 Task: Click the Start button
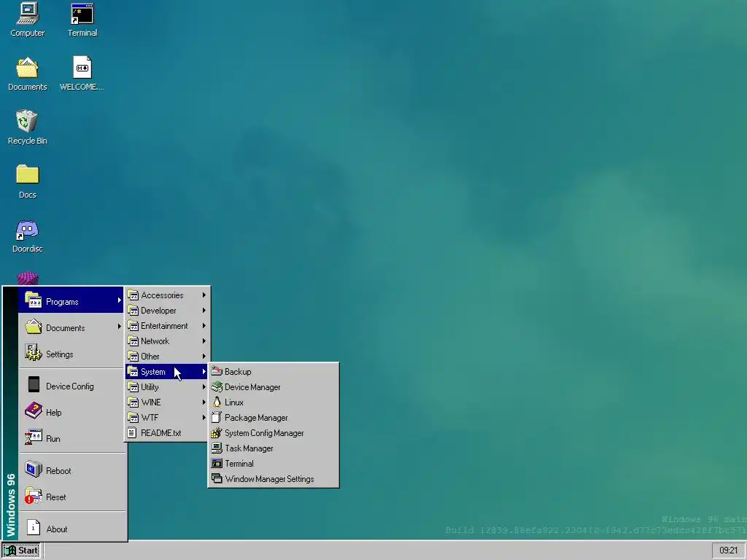(21, 551)
